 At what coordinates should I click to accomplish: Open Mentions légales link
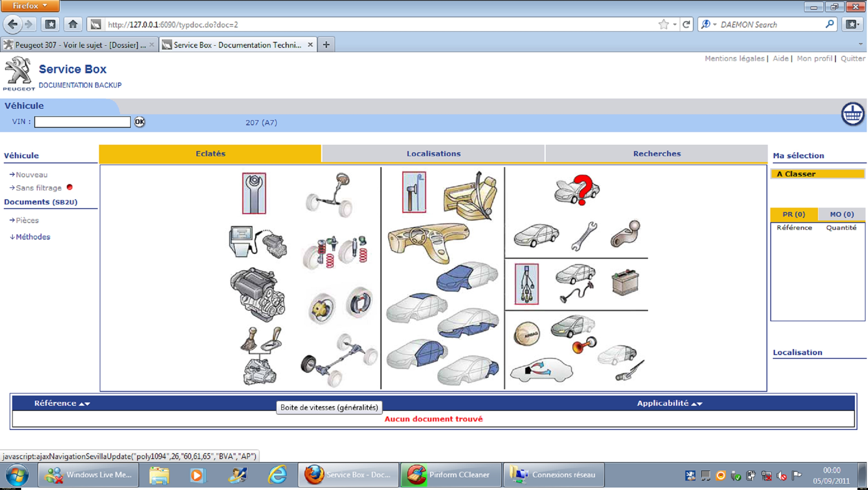coord(735,58)
